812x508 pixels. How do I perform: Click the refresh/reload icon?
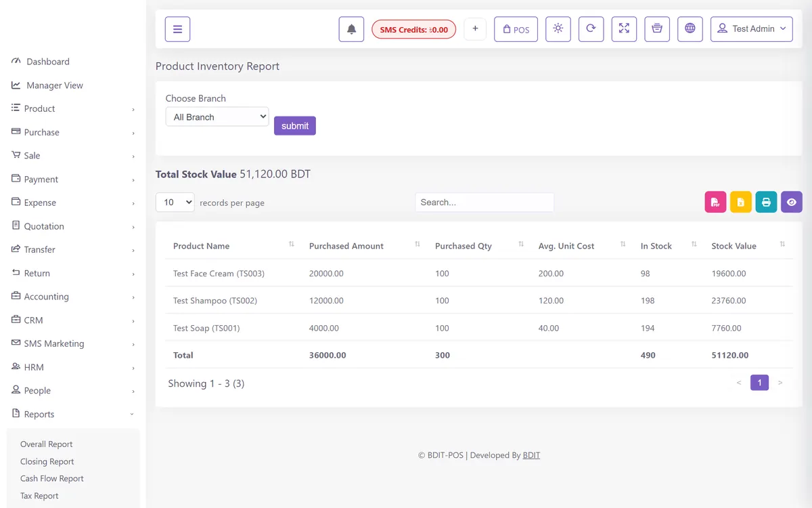591,29
